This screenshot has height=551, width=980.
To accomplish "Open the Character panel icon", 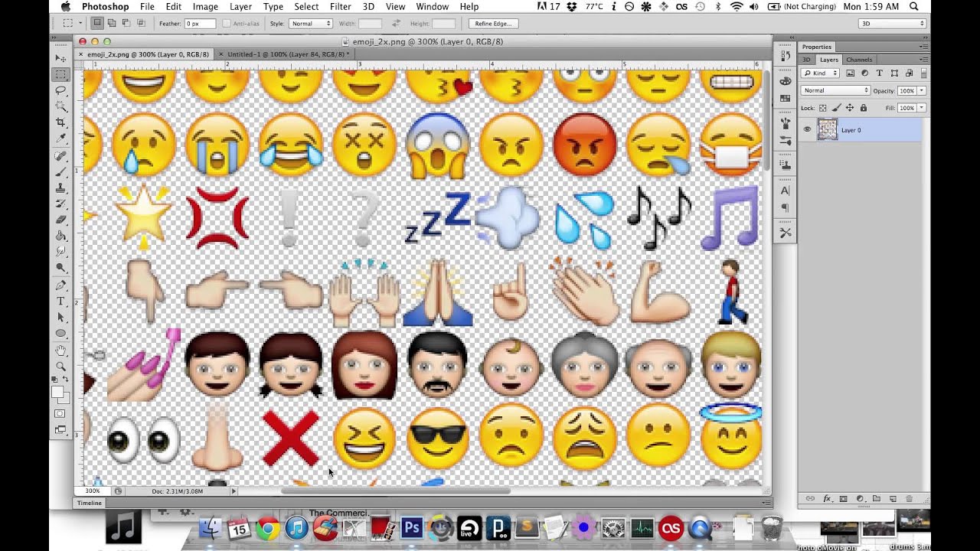I will (786, 191).
